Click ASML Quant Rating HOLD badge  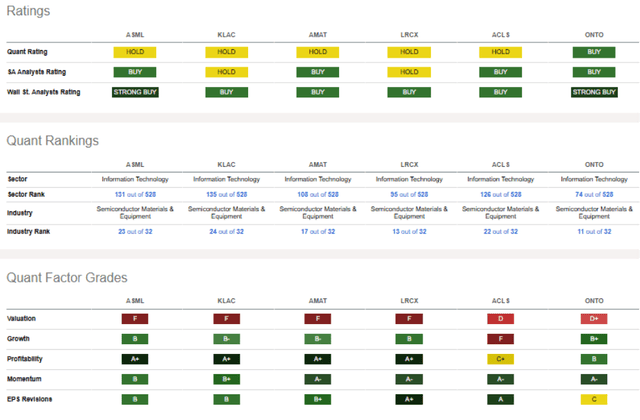135,52
